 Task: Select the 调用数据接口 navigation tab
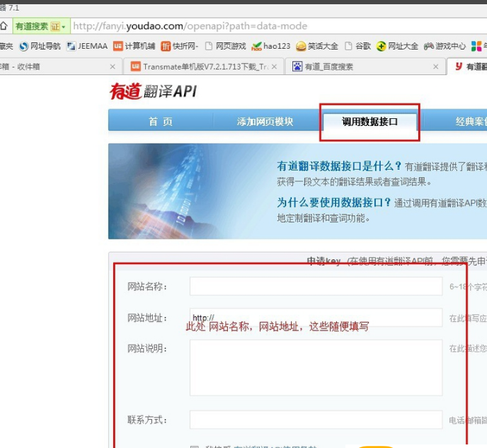[369, 121]
